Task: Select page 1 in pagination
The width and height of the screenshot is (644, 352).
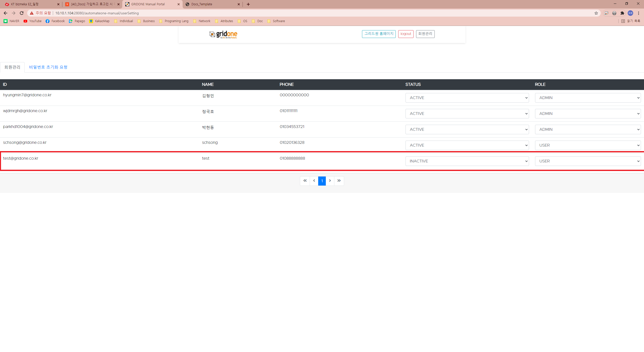Action: 322,181
